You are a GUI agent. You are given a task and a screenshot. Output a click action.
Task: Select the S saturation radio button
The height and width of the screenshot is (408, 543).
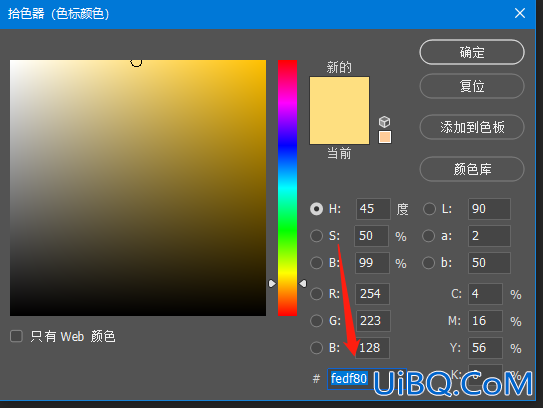pyautogui.click(x=317, y=236)
